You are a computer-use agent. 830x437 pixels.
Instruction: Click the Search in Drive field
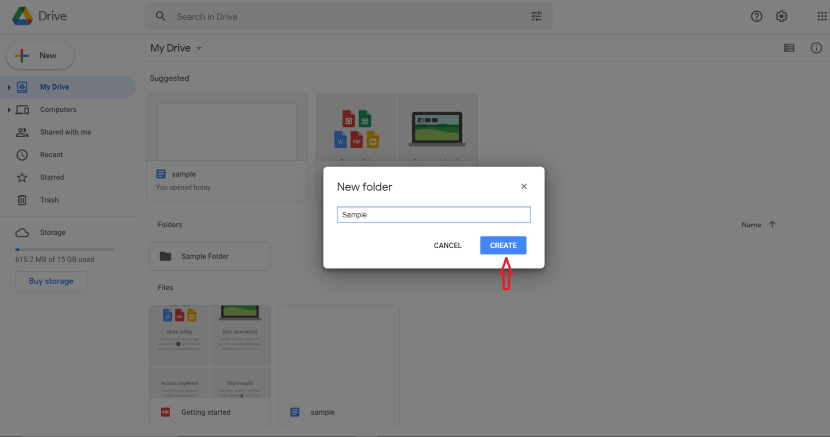click(x=349, y=16)
